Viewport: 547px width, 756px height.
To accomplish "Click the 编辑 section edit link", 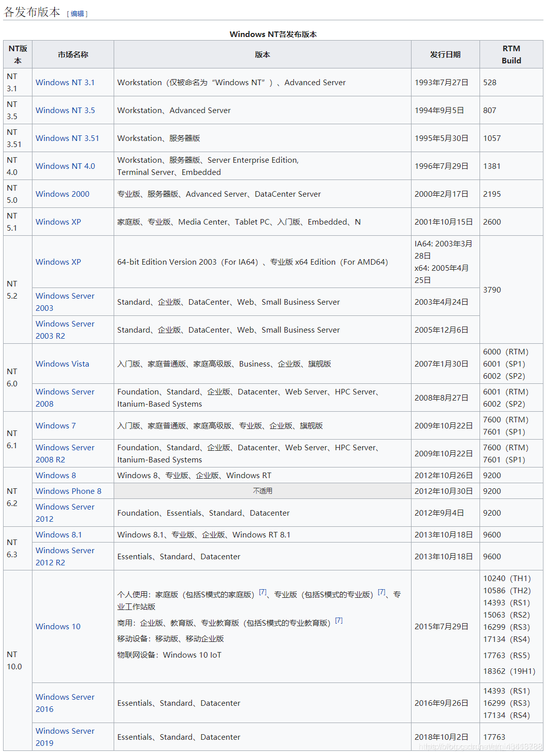I will pyautogui.click(x=77, y=14).
